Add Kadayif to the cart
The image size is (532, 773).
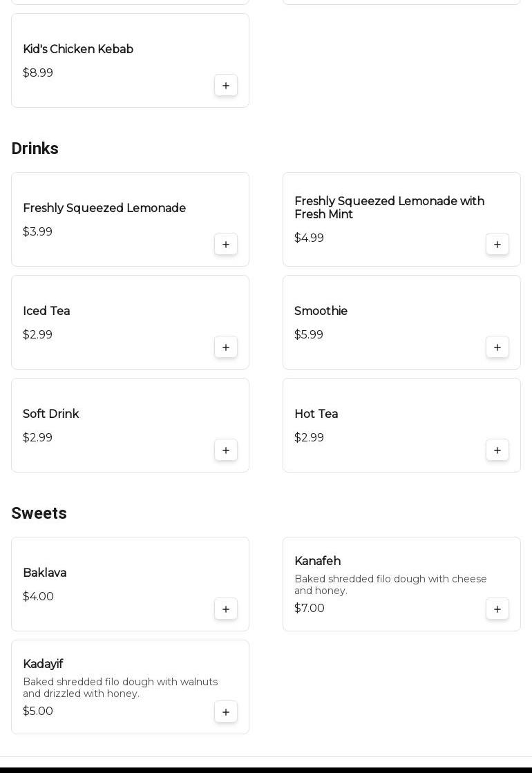click(226, 712)
